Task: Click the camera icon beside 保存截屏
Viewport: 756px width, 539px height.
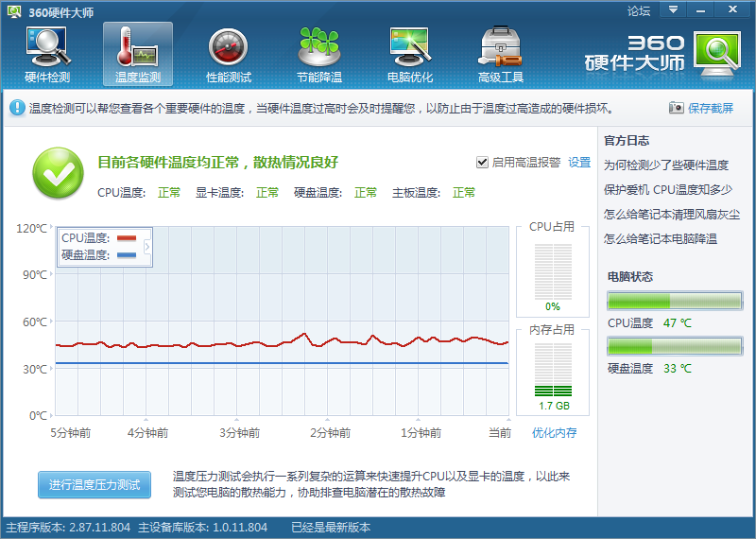Action: click(x=676, y=108)
